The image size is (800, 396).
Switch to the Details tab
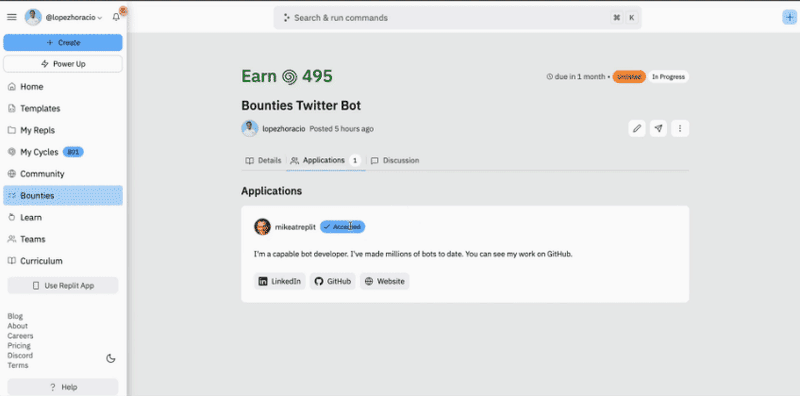click(263, 160)
